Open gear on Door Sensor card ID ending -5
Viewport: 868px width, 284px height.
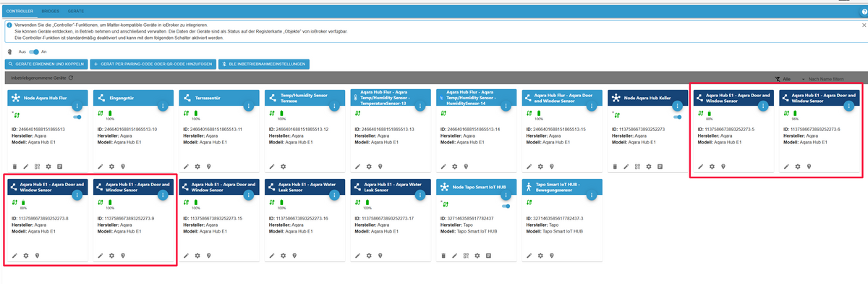click(712, 166)
